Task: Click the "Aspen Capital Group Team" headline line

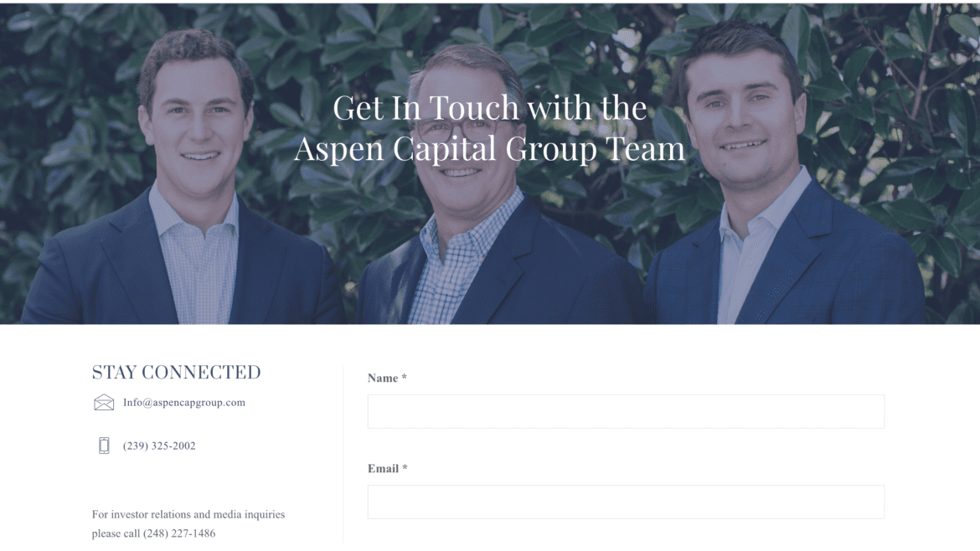Action: pyautogui.click(x=490, y=149)
